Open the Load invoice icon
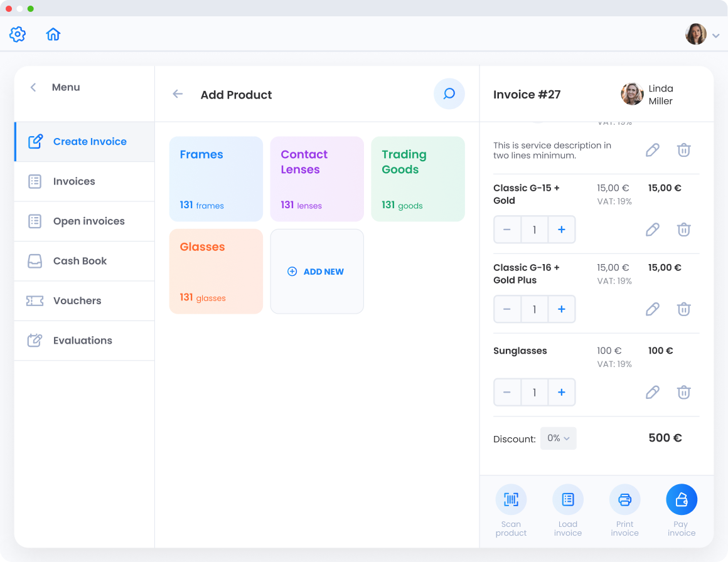The width and height of the screenshot is (728, 562). pyautogui.click(x=568, y=499)
